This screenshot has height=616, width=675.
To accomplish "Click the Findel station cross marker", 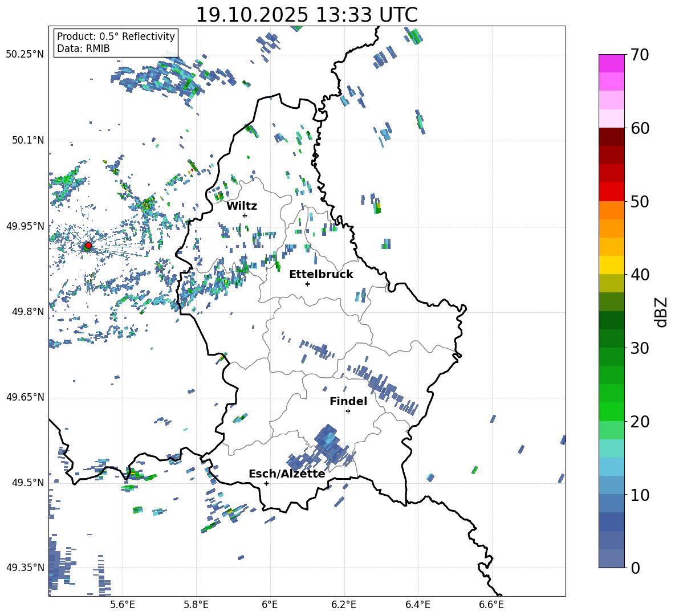I will tap(348, 411).
